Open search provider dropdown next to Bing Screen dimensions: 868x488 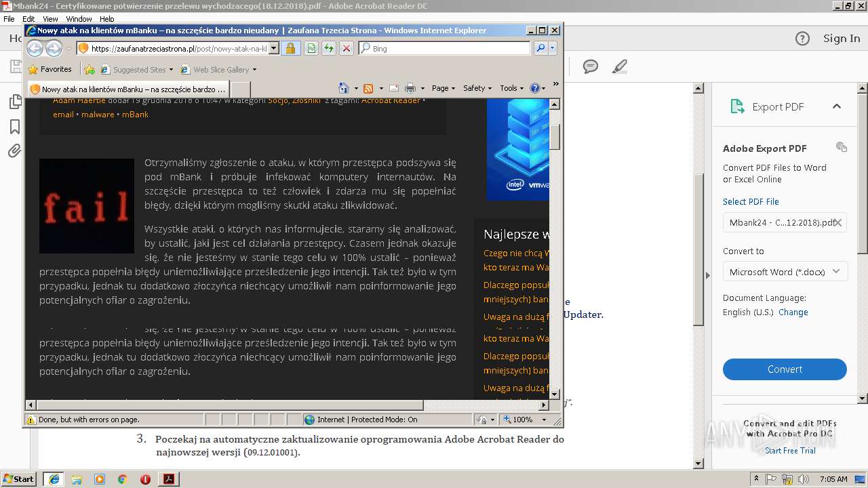(x=553, y=48)
